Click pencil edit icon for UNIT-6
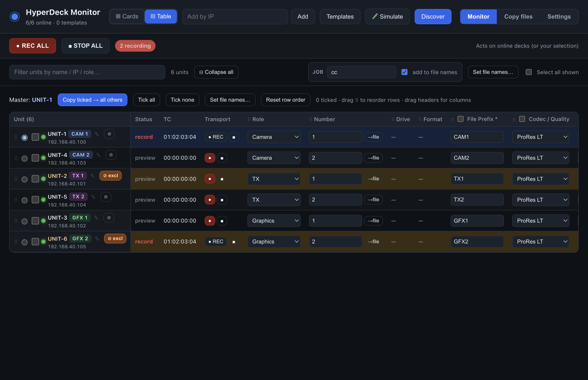 point(97,238)
